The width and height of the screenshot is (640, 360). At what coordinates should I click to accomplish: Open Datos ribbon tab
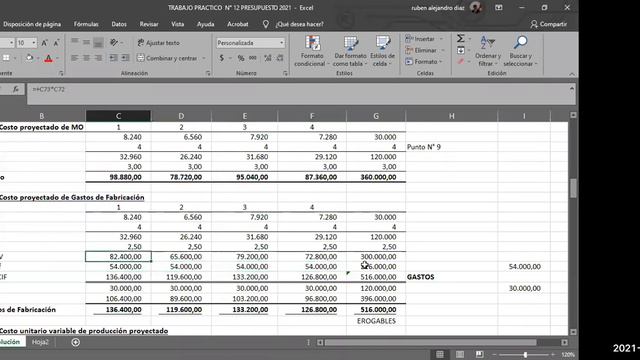tap(119, 24)
